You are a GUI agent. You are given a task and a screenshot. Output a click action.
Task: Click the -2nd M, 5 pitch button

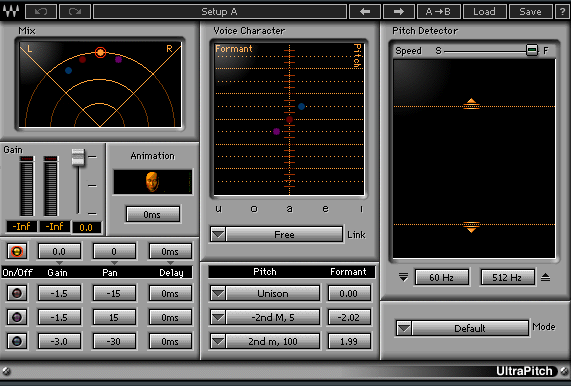[x=273, y=317]
